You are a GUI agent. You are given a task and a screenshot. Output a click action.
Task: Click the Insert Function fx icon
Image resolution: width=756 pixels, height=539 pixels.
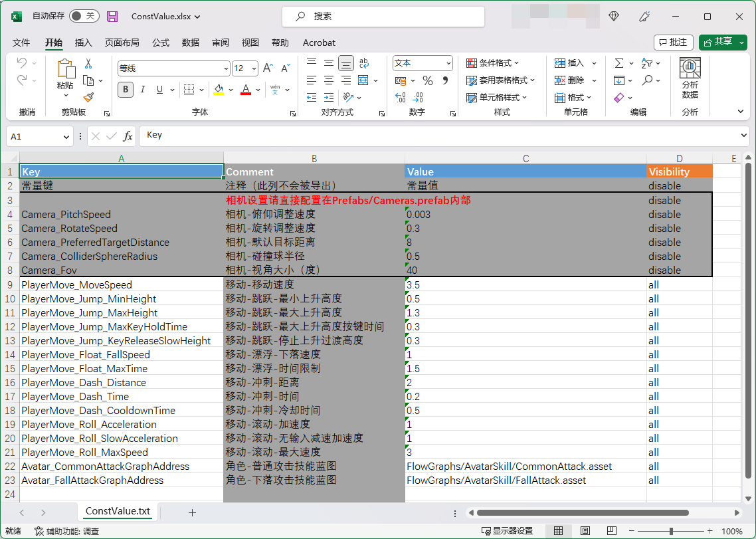coord(128,136)
